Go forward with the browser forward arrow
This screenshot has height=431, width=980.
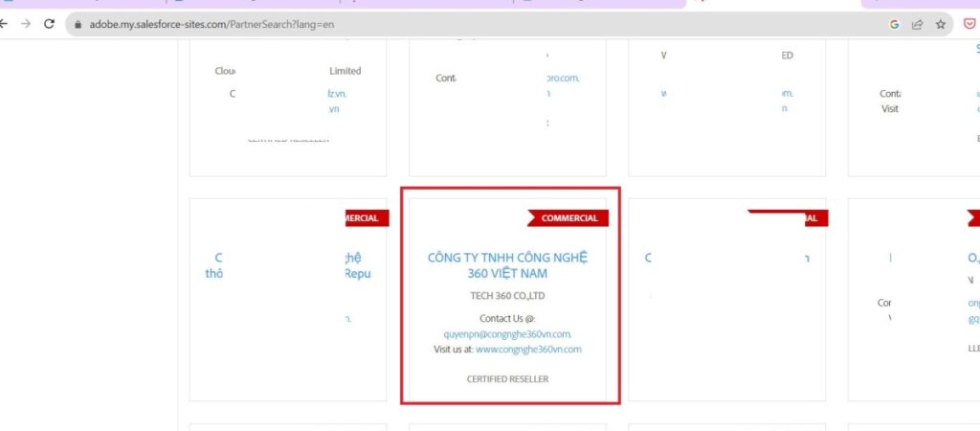[x=26, y=24]
